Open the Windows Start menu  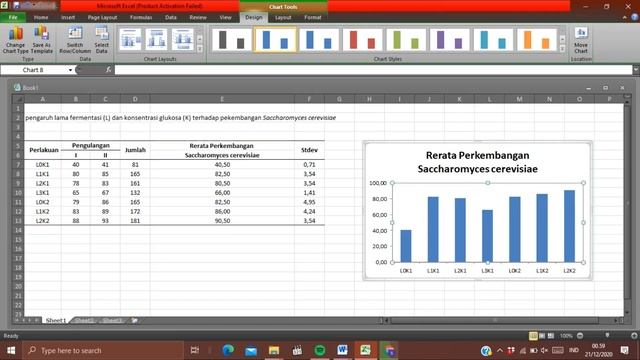tap(11, 350)
